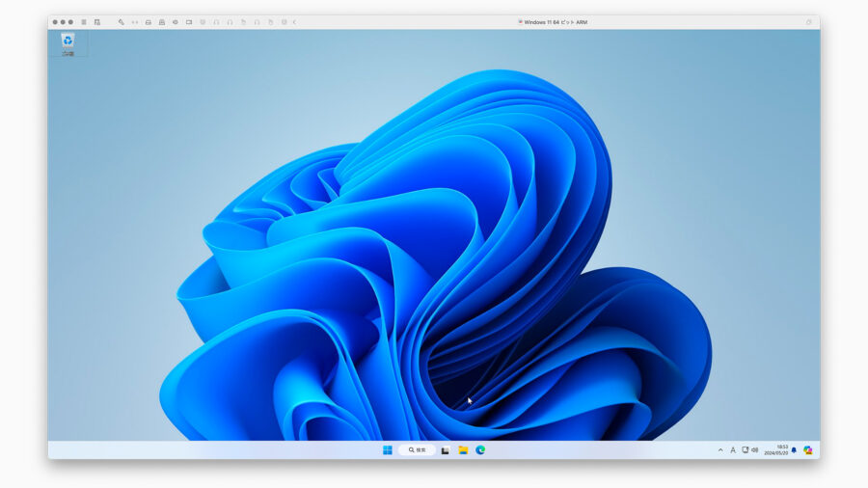Click the double-arrow network icon in toolbar

pyautogui.click(x=134, y=22)
